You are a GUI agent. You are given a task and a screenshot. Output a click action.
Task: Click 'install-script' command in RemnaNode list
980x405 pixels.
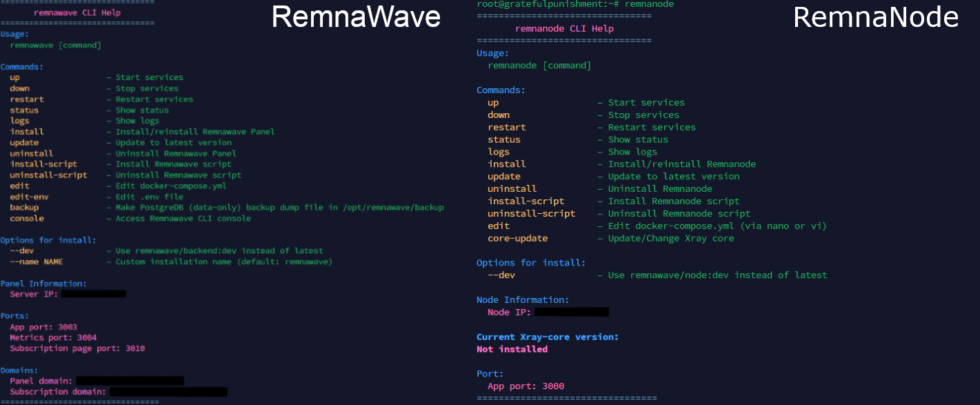[x=526, y=201]
